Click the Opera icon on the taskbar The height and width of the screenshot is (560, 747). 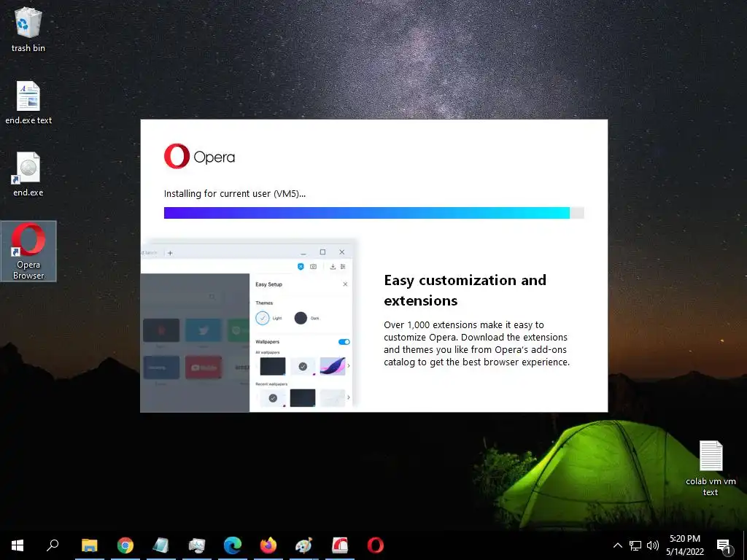click(x=376, y=545)
